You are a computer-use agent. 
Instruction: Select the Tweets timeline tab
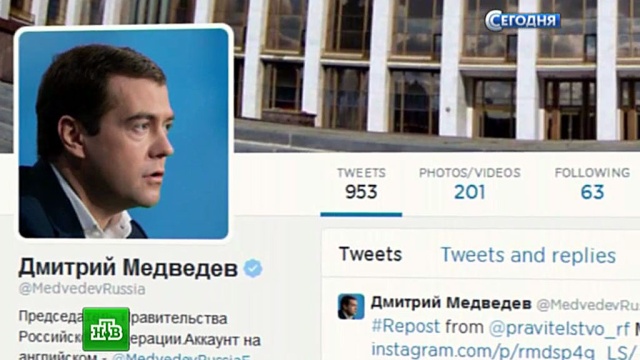[370, 254]
